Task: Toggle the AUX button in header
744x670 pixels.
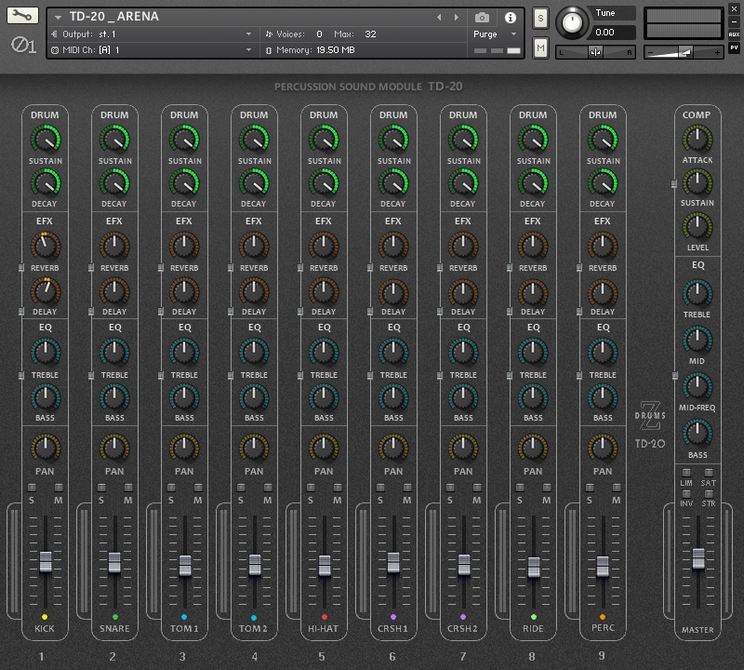Action: 734,34
